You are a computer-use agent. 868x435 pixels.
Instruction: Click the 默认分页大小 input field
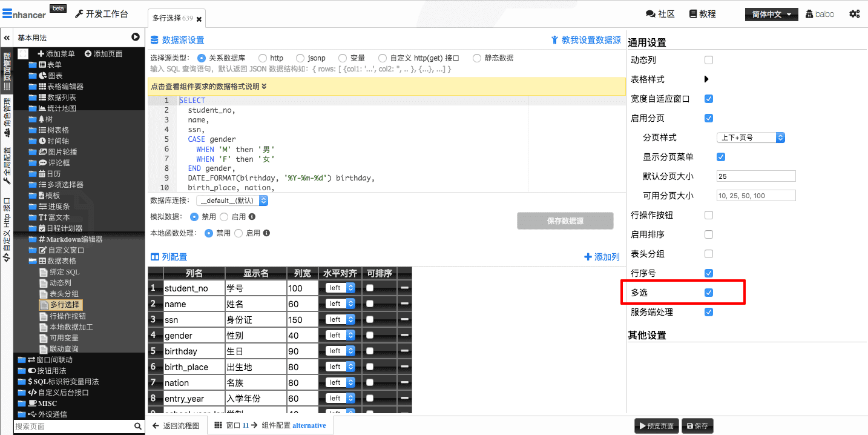click(x=755, y=176)
